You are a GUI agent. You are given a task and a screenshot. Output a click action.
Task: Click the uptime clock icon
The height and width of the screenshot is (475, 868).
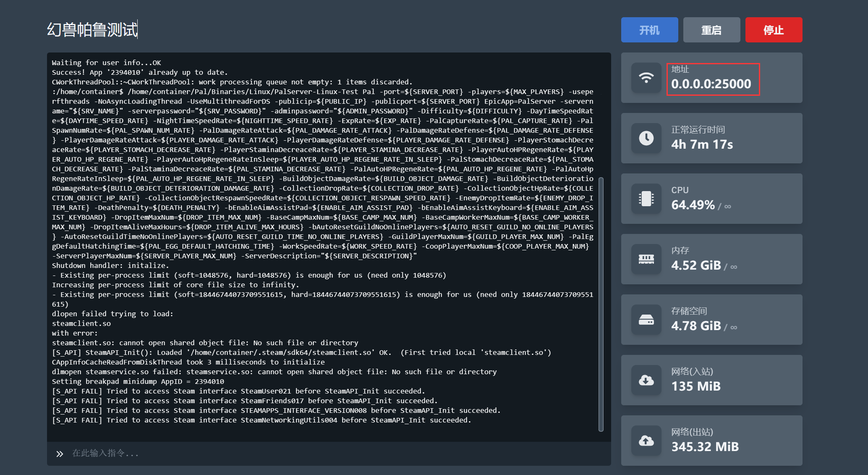[x=646, y=138]
